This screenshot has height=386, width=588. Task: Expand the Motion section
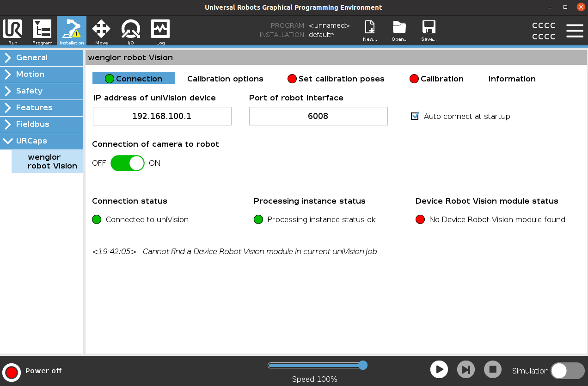coord(42,74)
